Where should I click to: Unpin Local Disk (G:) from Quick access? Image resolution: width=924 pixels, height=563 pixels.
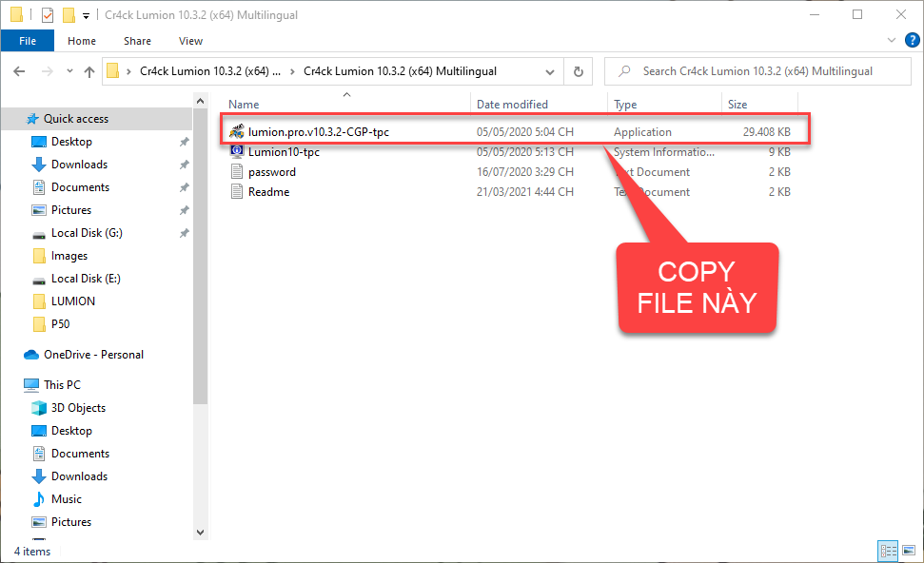[184, 233]
